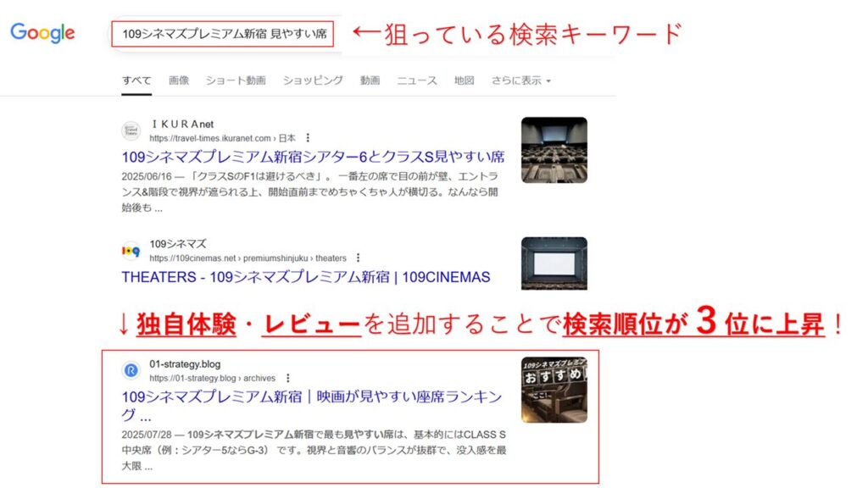Click the travel-times.ikuranet.com URL text
The height and width of the screenshot is (488, 868).
click(223, 138)
